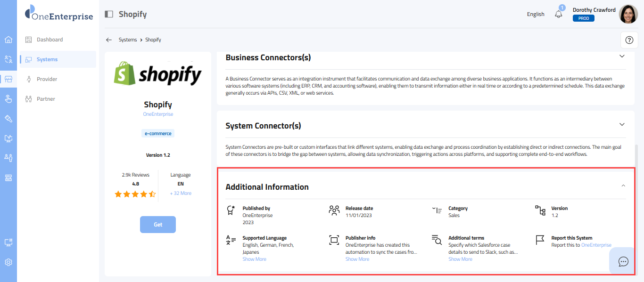Click the star rating display
The image size is (644, 282).
[x=135, y=194]
